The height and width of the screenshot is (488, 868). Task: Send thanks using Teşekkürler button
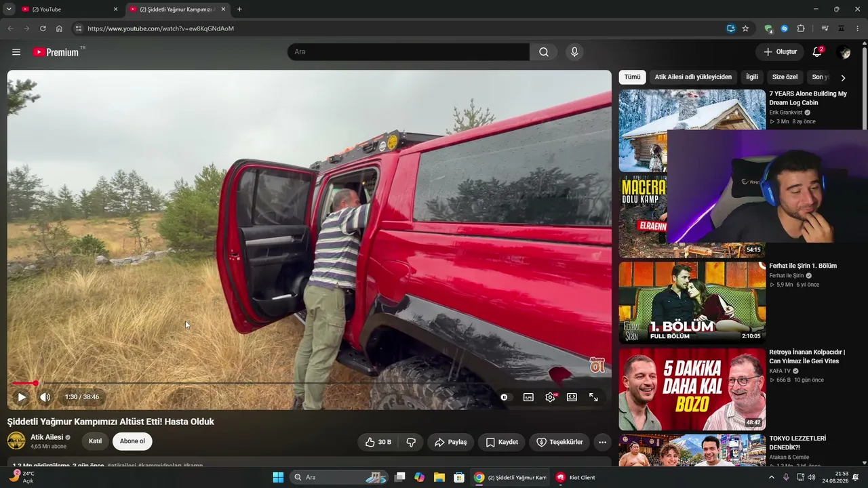(559, 442)
